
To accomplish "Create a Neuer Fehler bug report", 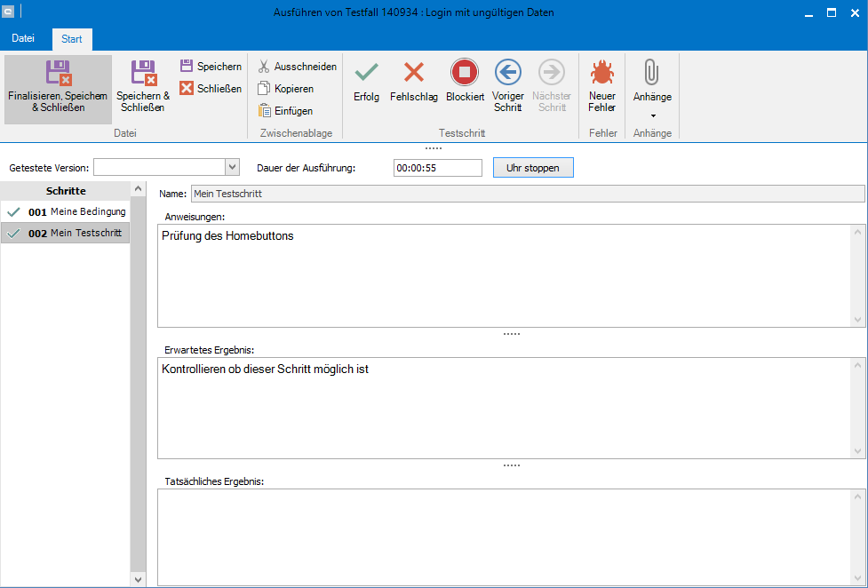I will tap(601, 73).
